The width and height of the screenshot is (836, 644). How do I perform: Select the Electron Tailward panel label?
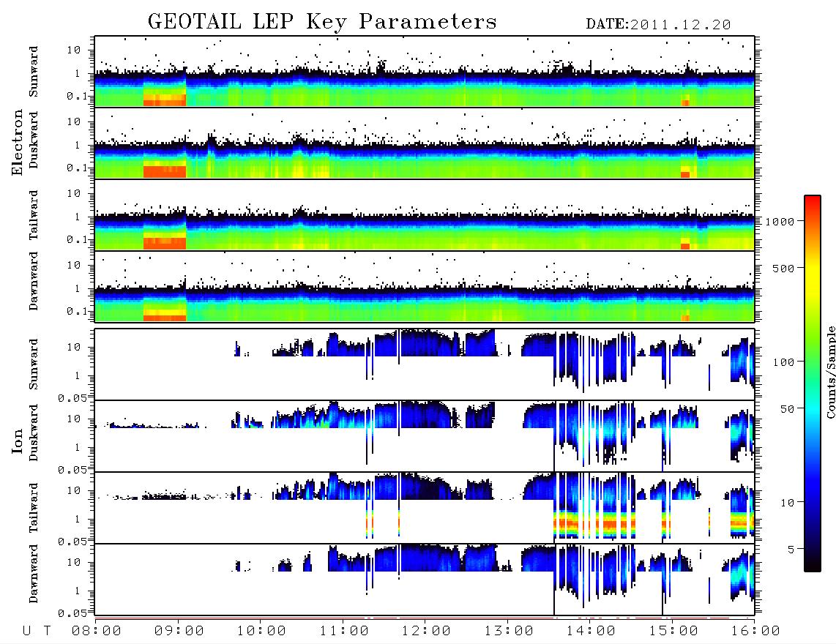pyautogui.click(x=34, y=215)
